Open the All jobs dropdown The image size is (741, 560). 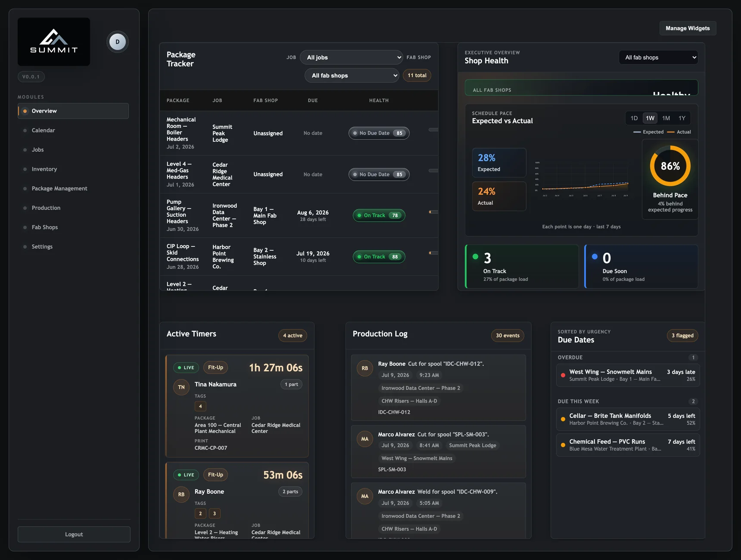352,57
